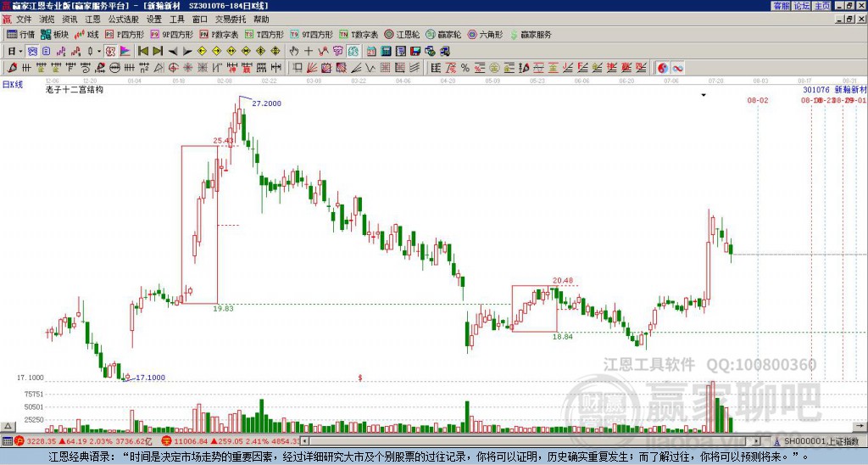
Task: Toggle the highlighted 权 adjustment button
Action: tap(110, 51)
